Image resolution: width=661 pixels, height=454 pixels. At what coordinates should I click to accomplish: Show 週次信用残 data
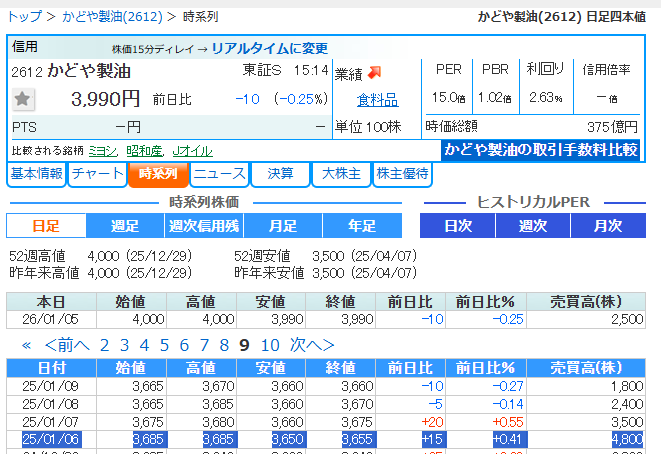pyautogui.click(x=203, y=226)
